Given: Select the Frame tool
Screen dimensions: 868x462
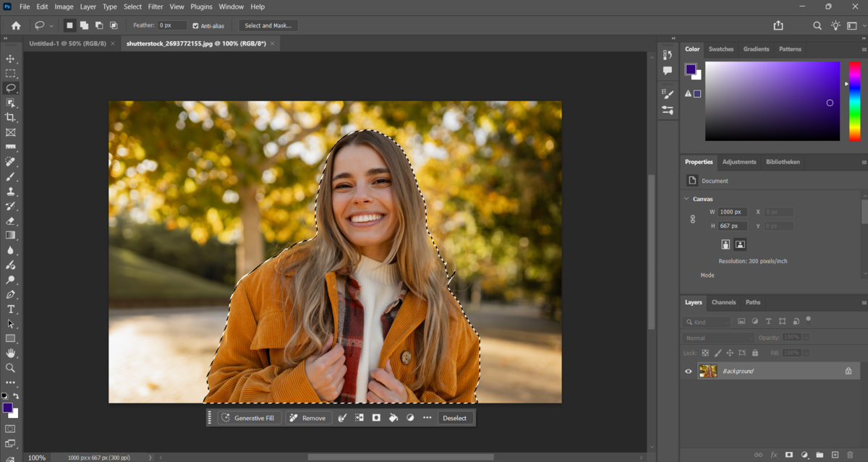Looking at the screenshot, I should pos(10,132).
